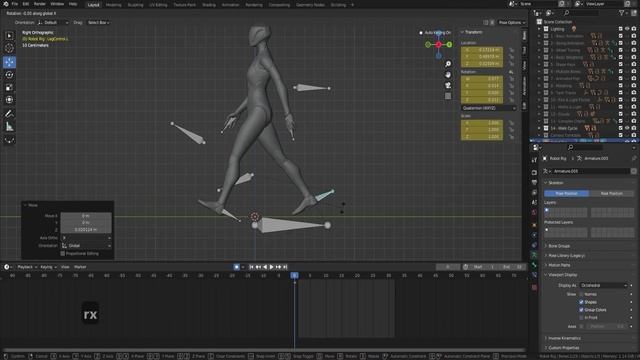Click the Move Z value field

click(86, 229)
